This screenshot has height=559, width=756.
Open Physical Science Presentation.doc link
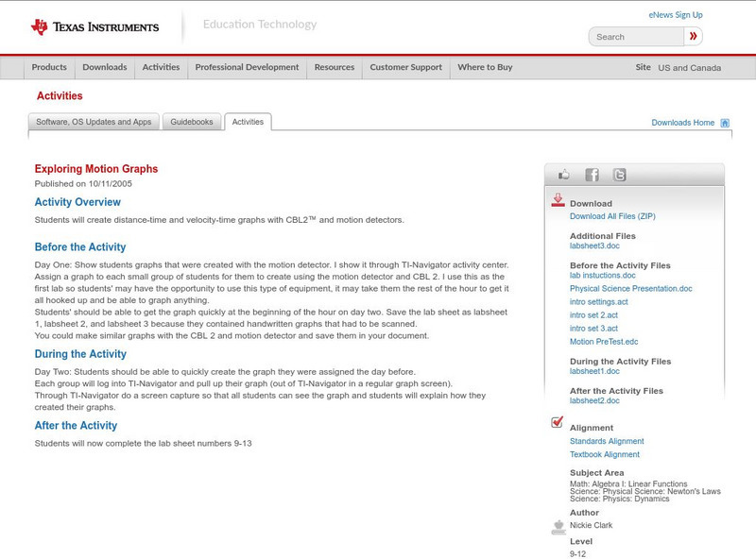[630, 289]
